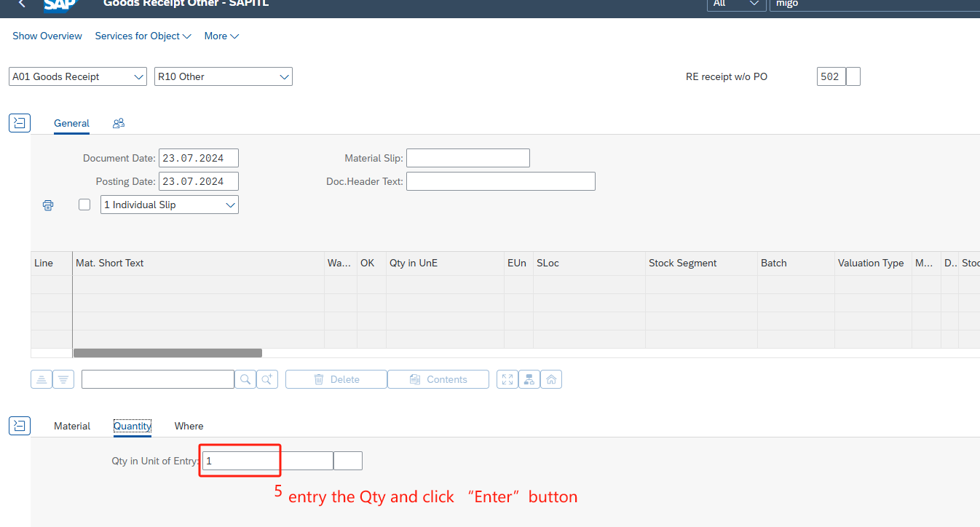Tick the print slip checkbox
Viewport: 980px width, 527px height.
pos(84,205)
